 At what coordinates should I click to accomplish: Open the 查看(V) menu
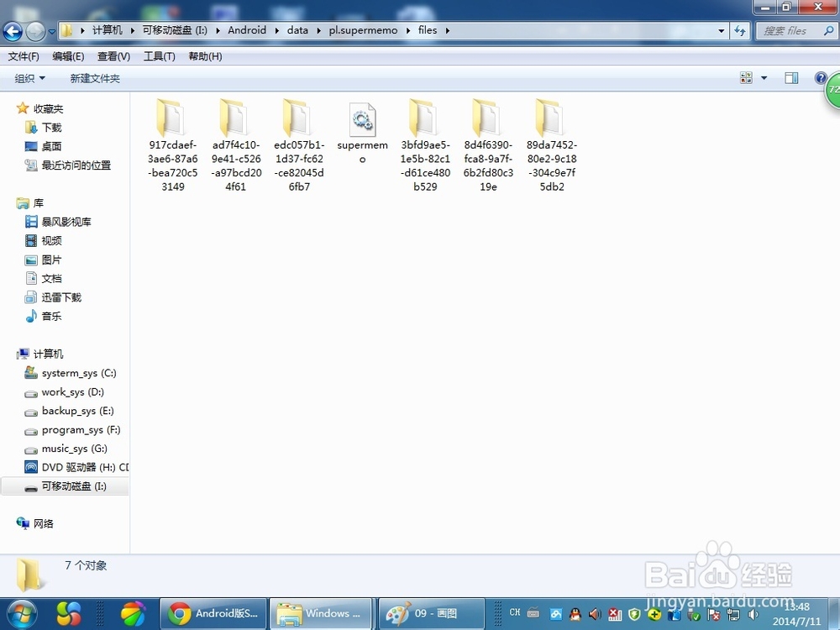pyautogui.click(x=113, y=56)
